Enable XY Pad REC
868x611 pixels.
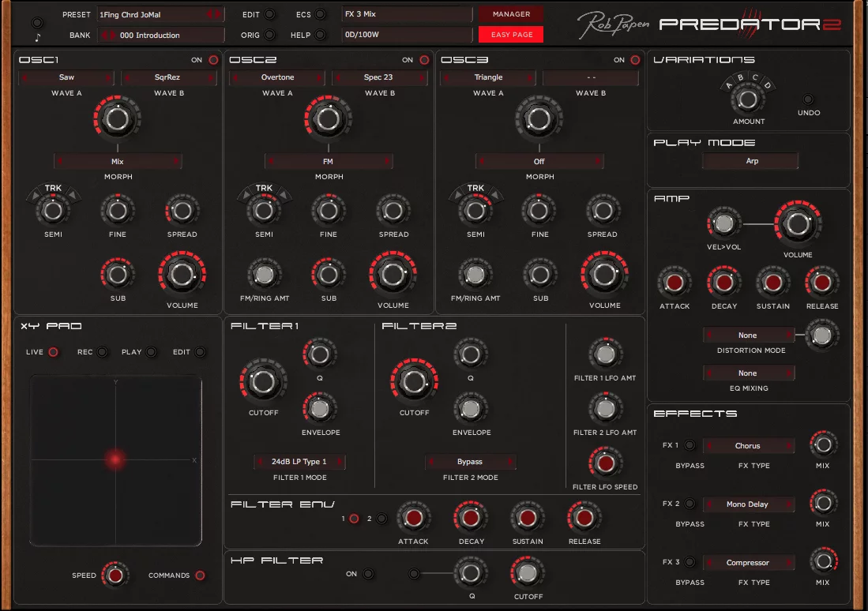103,352
